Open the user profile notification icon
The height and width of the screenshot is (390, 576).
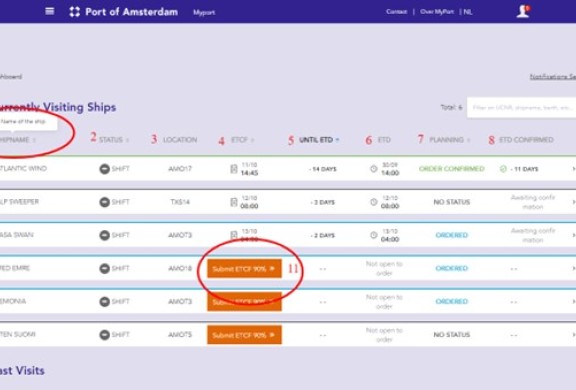(x=523, y=11)
